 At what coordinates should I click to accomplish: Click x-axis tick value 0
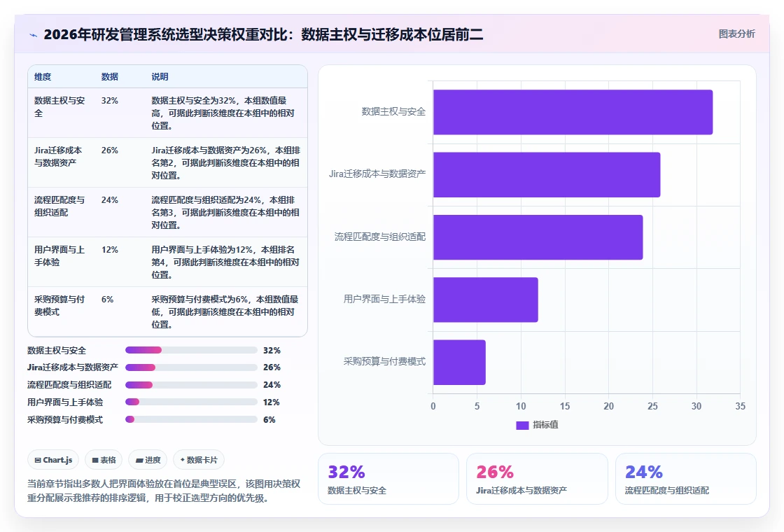433,407
